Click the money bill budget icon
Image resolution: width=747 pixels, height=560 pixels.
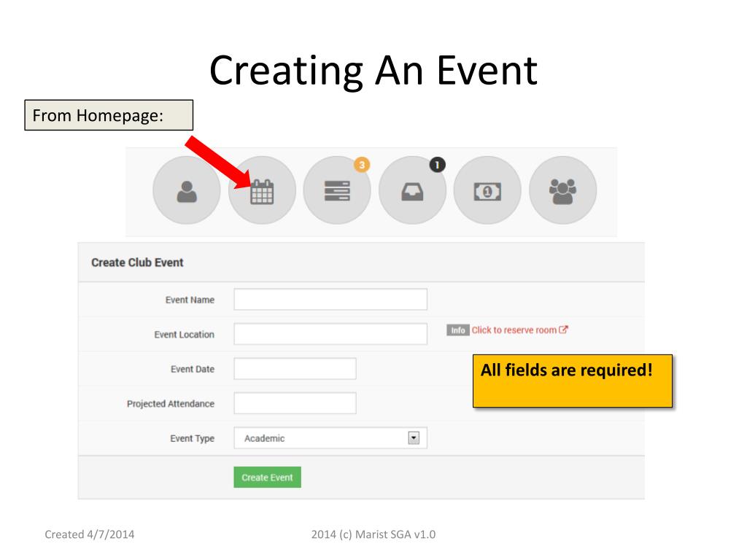point(487,190)
